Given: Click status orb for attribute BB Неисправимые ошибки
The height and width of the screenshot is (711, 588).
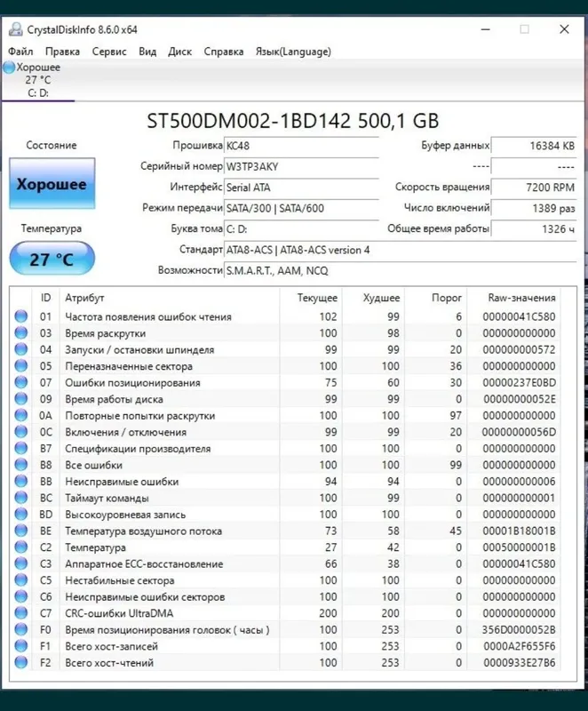Looking at the screenshot, I should coord(20,481).
